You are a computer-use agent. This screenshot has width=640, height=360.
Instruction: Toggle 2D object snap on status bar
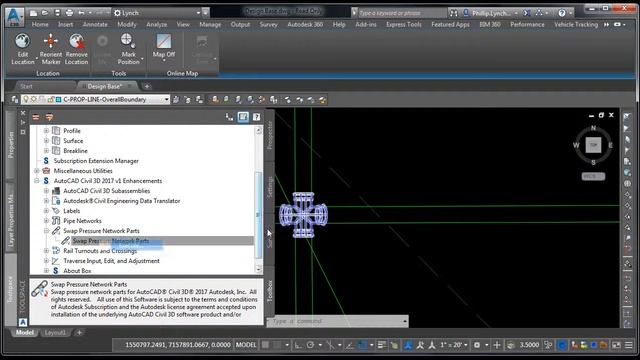(x=362, y=345)
